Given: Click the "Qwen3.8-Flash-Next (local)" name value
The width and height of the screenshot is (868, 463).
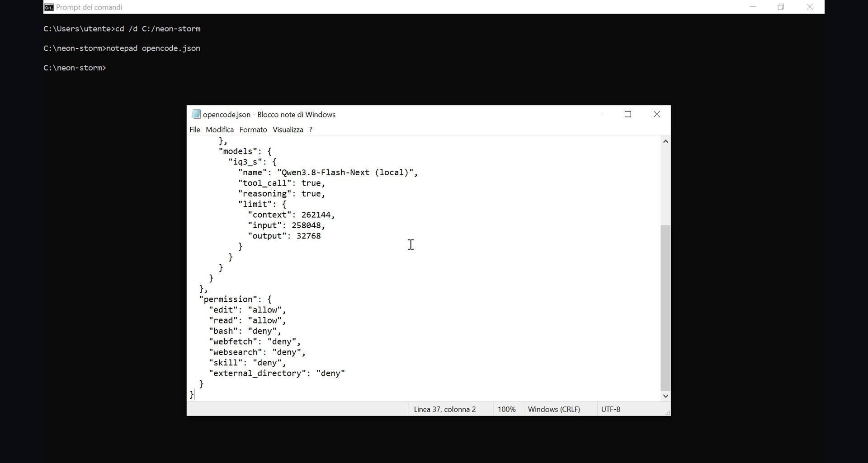Looking at the screenshot, I should tap(345, 173).
